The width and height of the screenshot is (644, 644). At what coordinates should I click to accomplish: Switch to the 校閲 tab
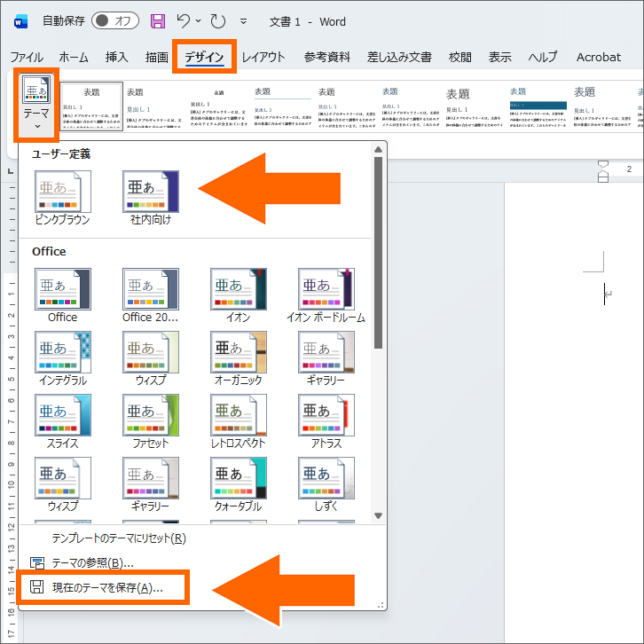pos(460,57)
